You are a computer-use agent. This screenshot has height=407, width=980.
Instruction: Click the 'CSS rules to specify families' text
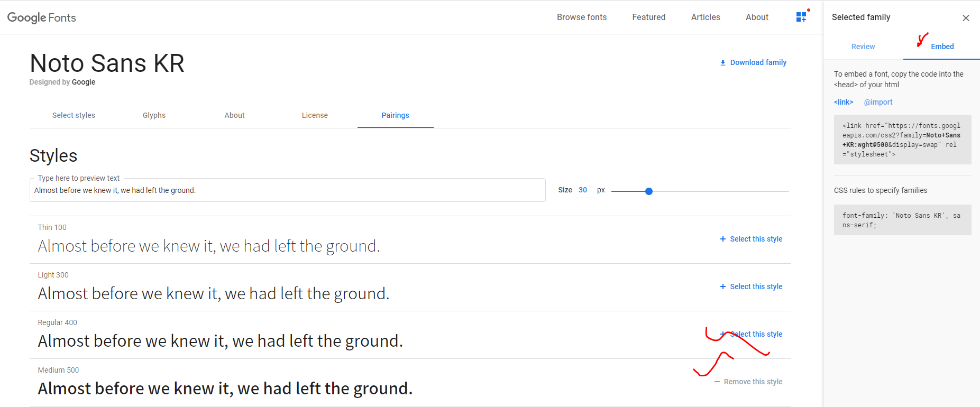coord(881,190)
